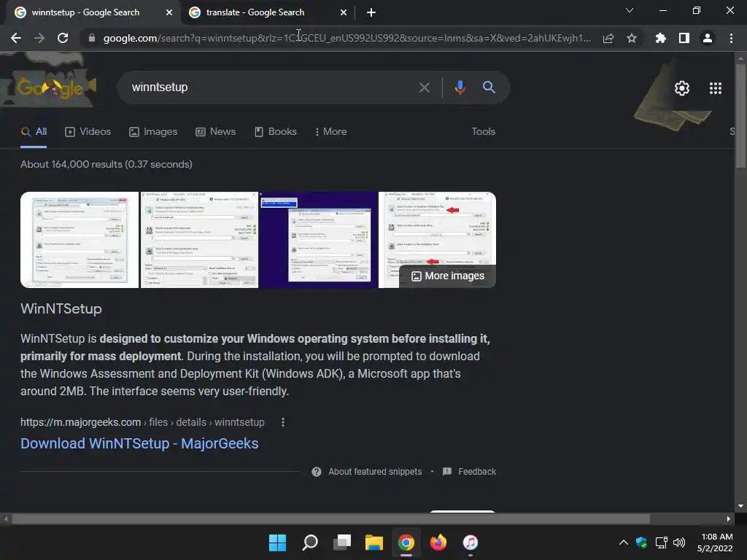Screen dimensions: 747x560
Task: Click the vertical scrollbar thumb
Action: click(x=740, y=115)
